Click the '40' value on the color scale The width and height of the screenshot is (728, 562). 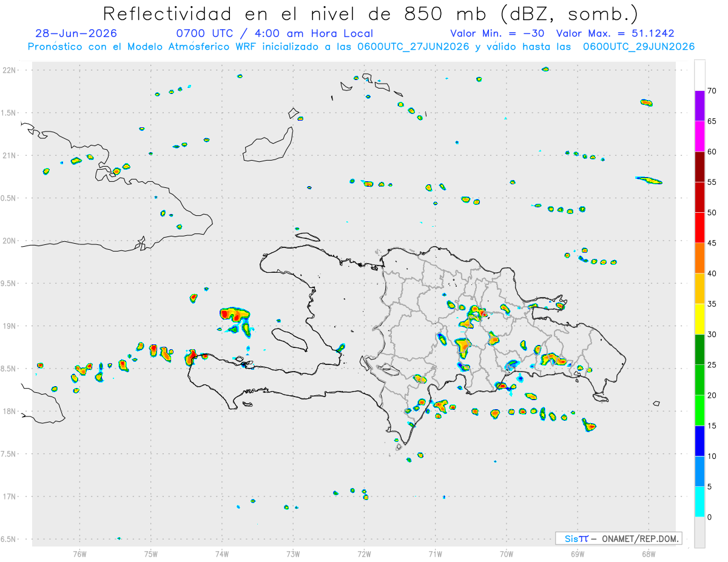712,273
